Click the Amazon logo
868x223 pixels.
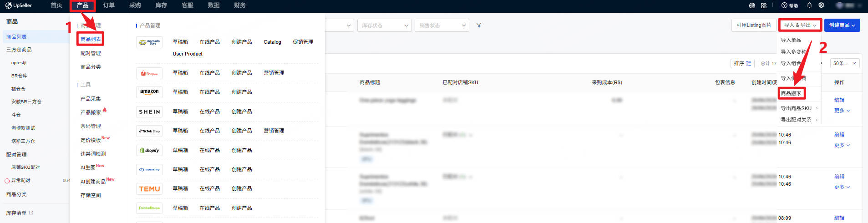coord(149,92)
